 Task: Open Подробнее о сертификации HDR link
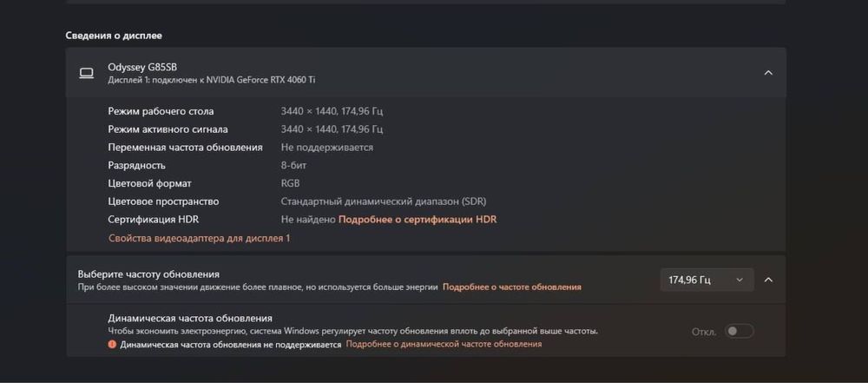point(417,220)
